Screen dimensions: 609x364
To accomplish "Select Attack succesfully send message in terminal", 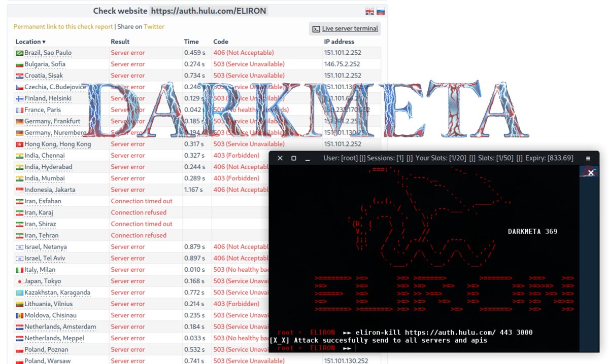I will click(378, 340).
